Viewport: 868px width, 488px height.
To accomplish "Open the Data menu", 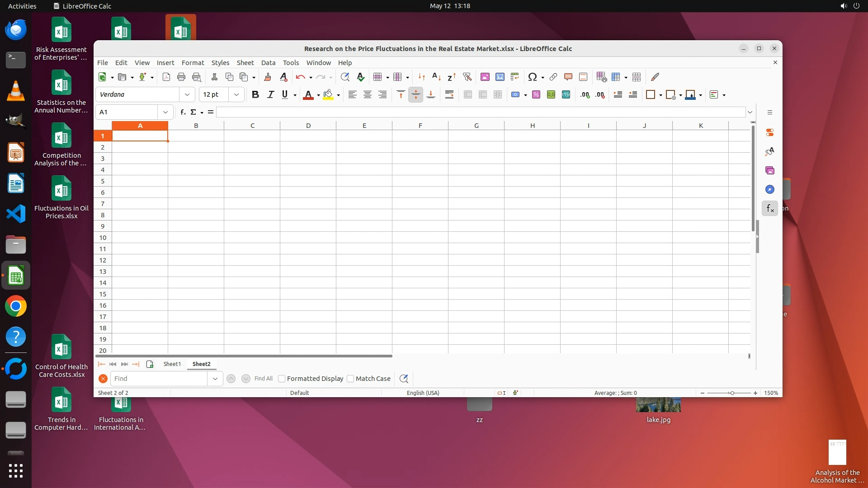I will point(268,62).
